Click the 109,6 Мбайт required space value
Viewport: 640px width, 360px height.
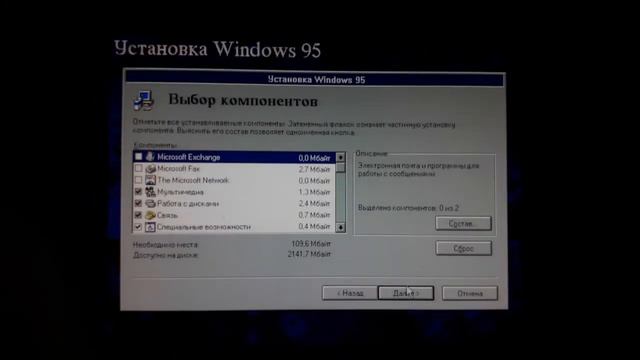(x=311, y=244)
